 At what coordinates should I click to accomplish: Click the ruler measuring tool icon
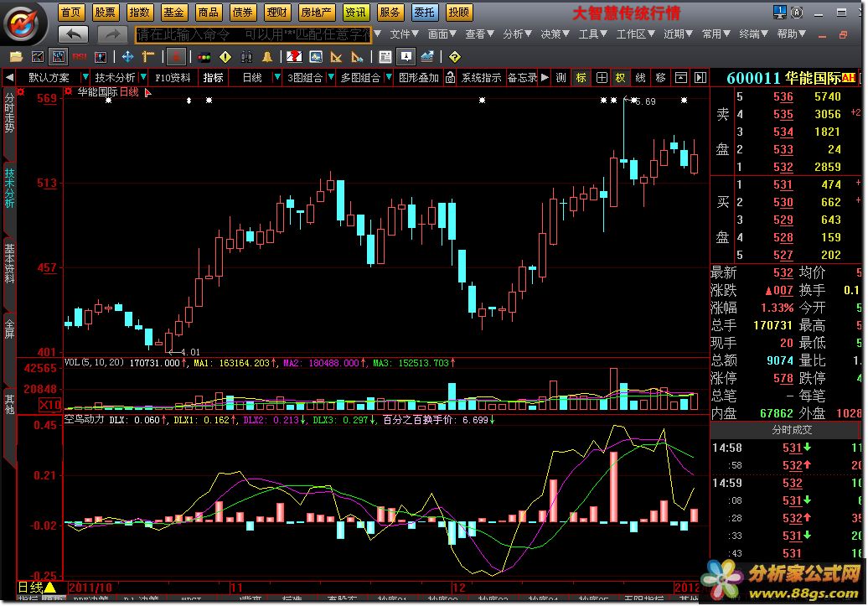click(148, 56)
